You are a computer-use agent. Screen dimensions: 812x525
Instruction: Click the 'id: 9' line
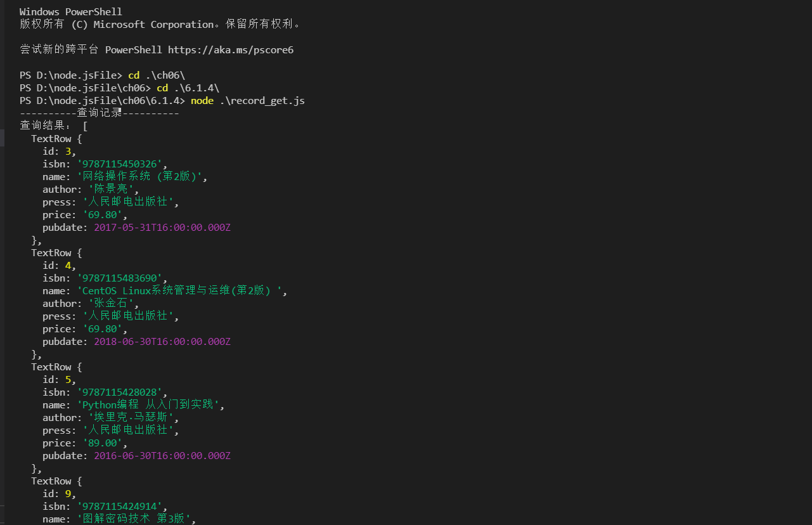(60, 493)
